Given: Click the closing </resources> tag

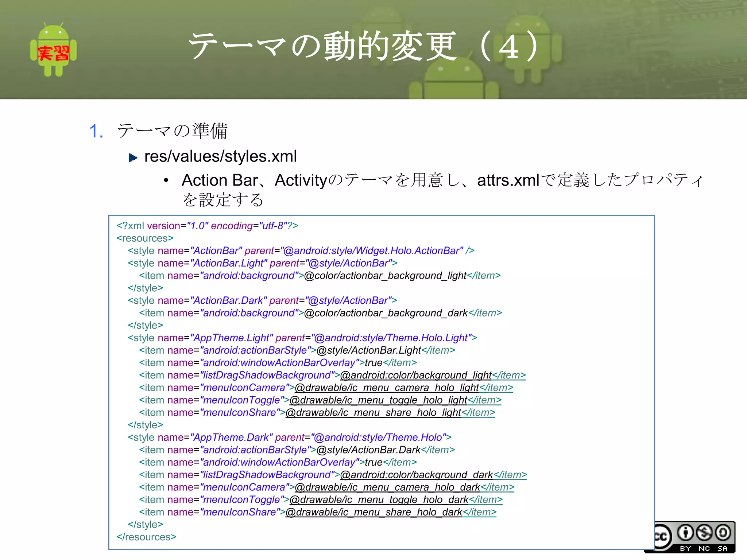Looking at the screenshot, I should pos(146,537).
